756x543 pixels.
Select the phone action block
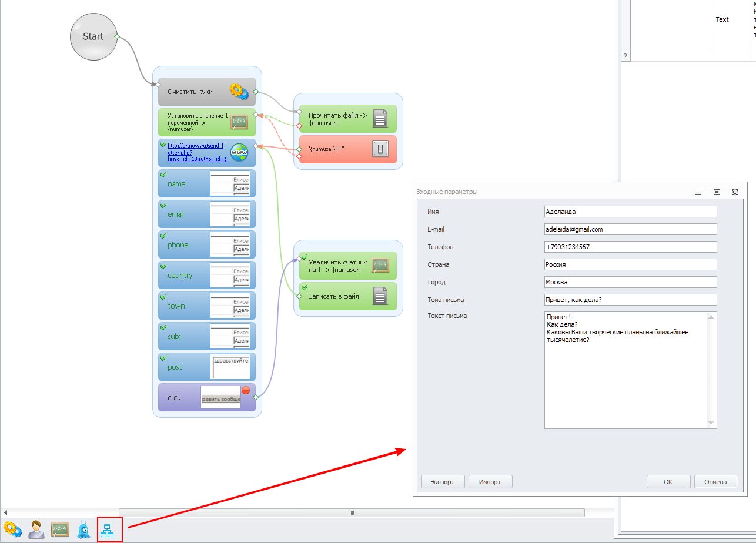coord(207,244)
